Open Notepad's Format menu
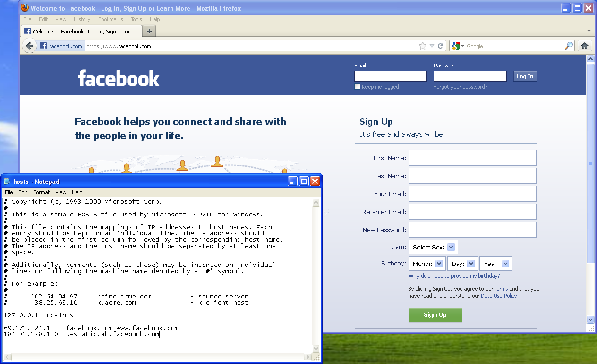This screenshot has width=597, height=364. click(41, 192)
